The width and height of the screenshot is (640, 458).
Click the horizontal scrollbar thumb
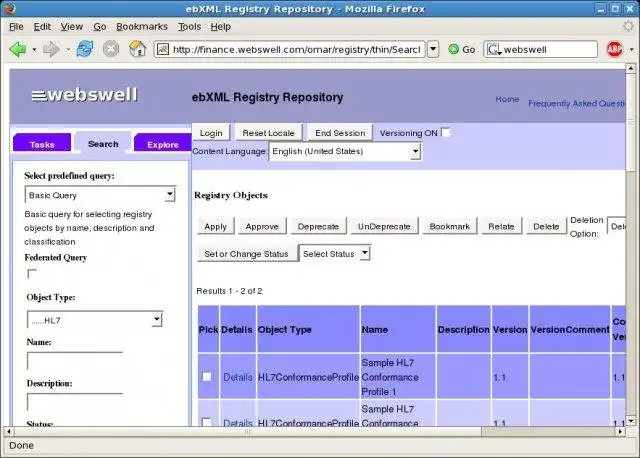coord(247,431)
